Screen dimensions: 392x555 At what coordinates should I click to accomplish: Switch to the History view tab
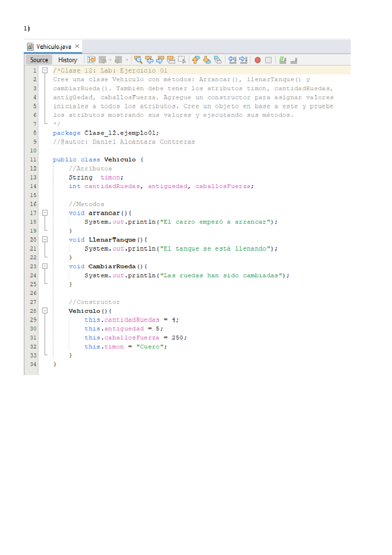pos(68,60)
